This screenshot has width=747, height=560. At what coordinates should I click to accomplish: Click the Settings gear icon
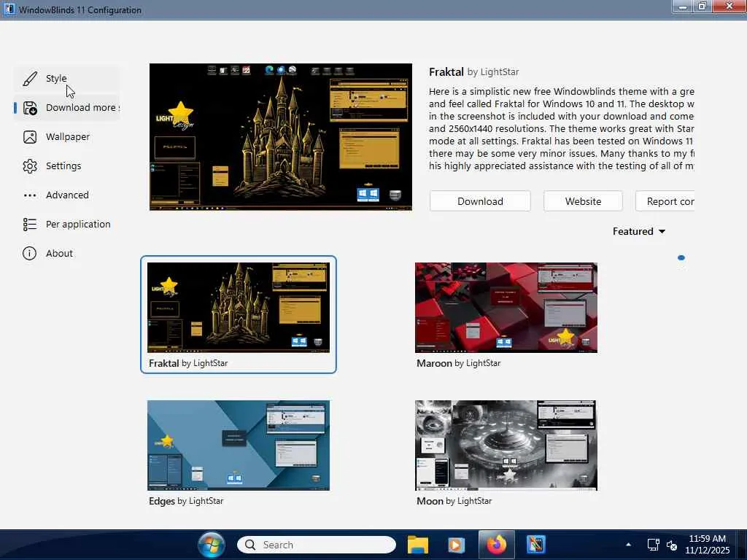(29, 166)
